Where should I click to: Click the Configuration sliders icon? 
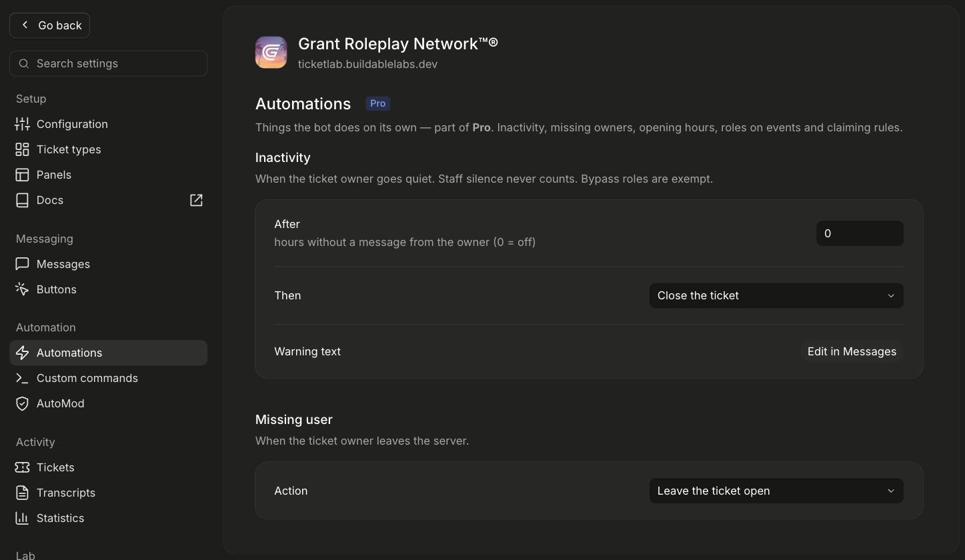click(x=22, y=124)
